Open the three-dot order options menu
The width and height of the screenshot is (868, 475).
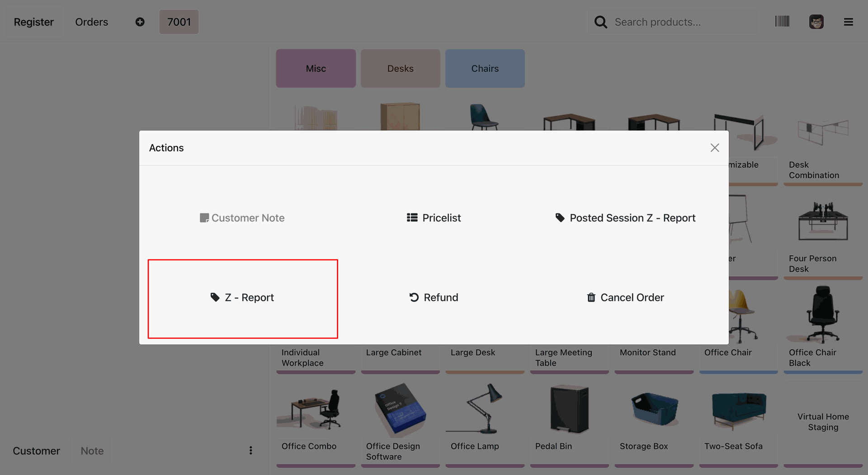251,451
